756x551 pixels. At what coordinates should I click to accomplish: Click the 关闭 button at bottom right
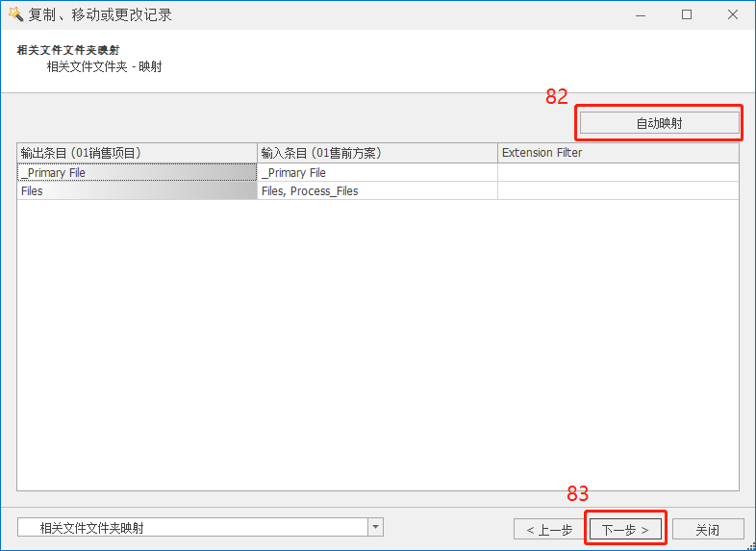coord(708,529)
